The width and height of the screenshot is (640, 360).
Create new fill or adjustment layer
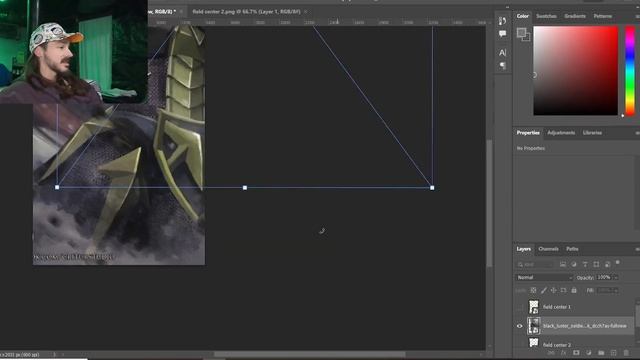click(x=589, y=353)
